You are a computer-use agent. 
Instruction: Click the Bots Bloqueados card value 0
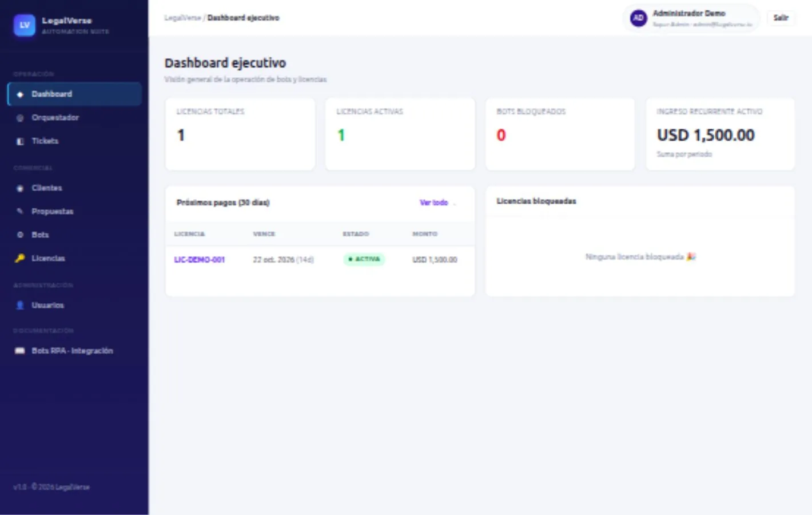pos(501,136)
